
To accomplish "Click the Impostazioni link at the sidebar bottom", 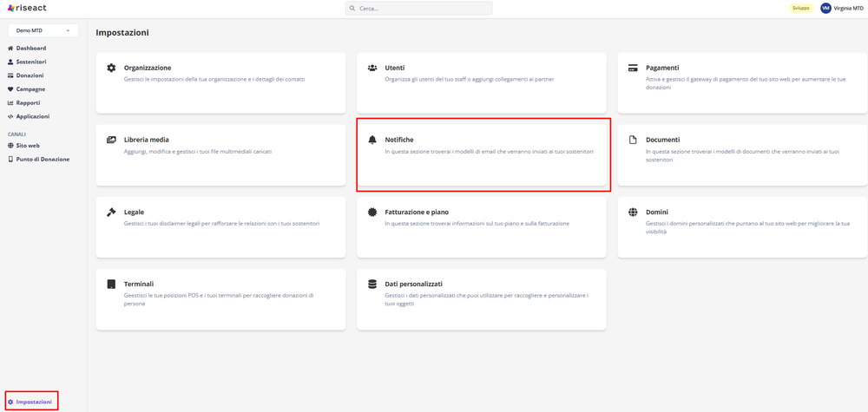I will coord(33,402).
